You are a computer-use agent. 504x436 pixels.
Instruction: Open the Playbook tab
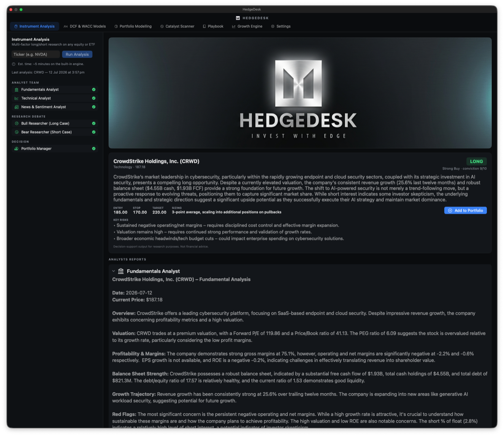213,26
